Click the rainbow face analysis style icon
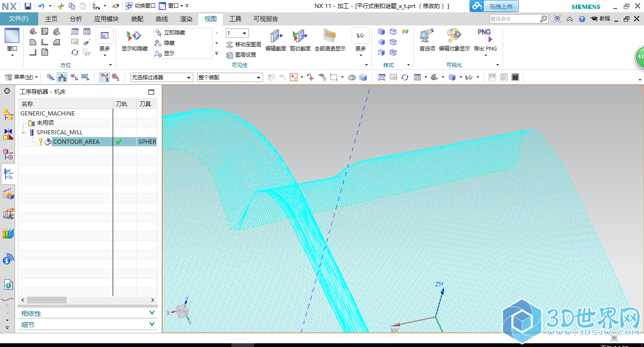 (x=405, y=32)
